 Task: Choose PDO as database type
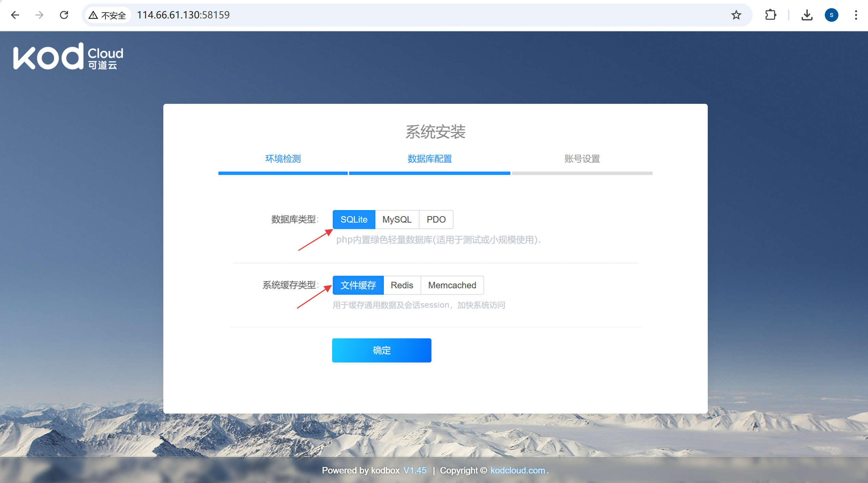pos(436,220)
